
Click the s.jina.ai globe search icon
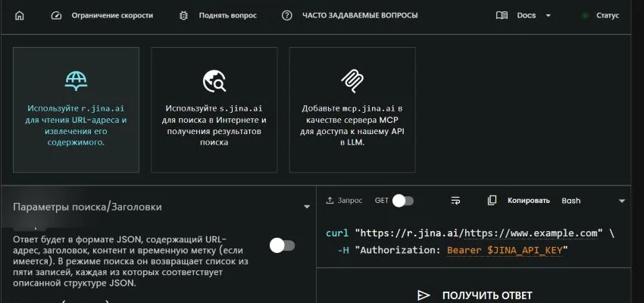point(214,81)
